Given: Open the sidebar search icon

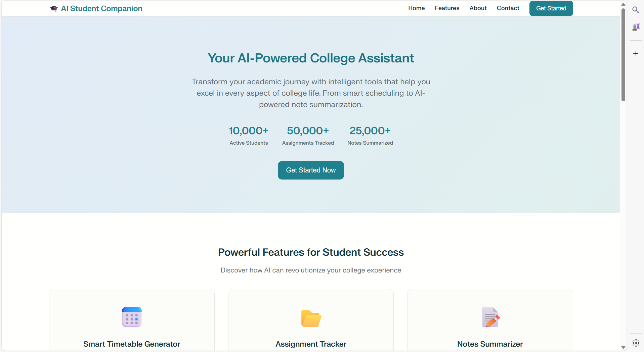Looking at the screenshot, I should (x=635, y=10).
